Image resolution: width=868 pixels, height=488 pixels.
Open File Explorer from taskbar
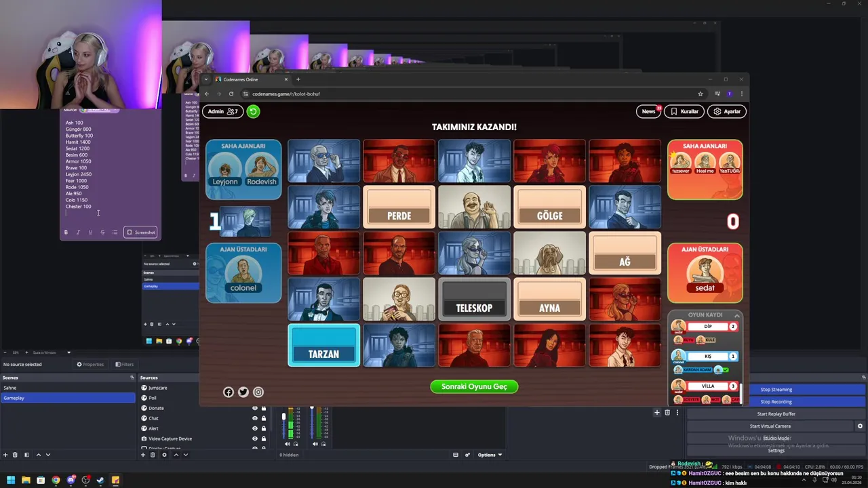(x=26, y=480)
